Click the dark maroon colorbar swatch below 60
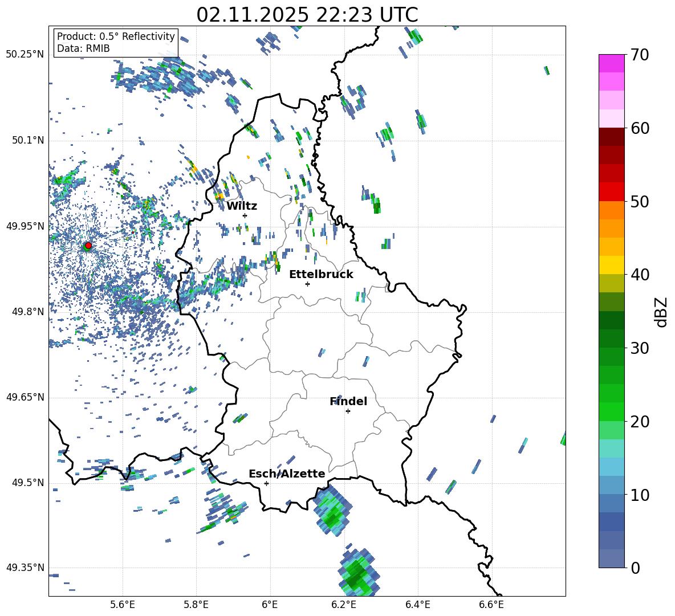 (x=611, y=137)
